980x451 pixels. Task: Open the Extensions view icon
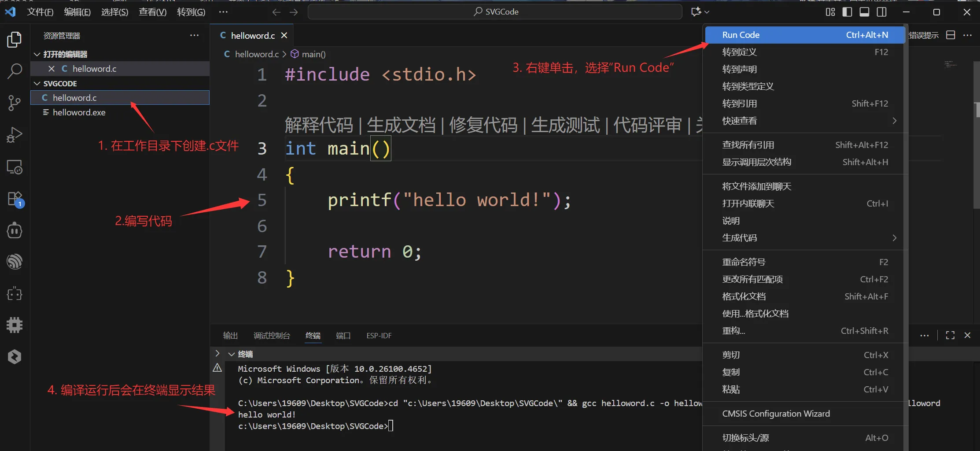15,199
